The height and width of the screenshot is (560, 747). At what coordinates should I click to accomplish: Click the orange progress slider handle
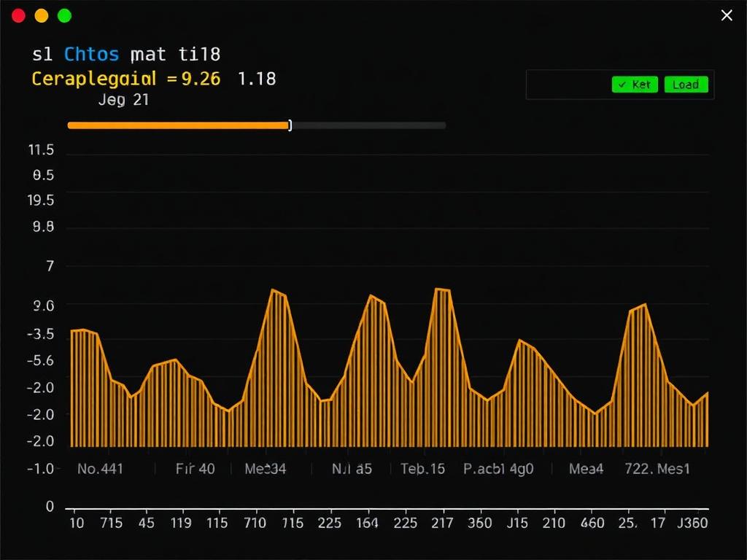290,125
